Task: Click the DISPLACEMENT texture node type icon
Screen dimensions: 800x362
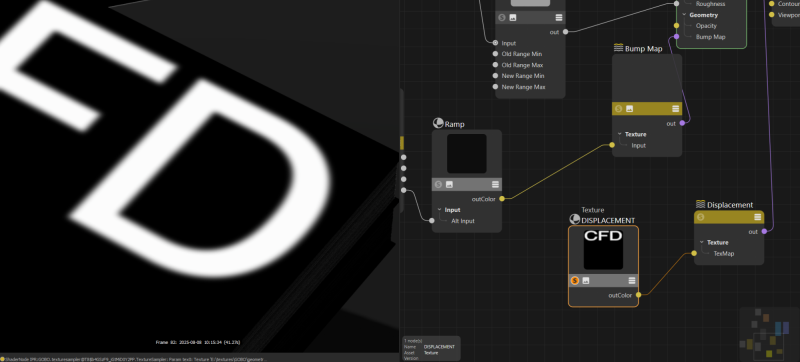Action: (574, 219)
